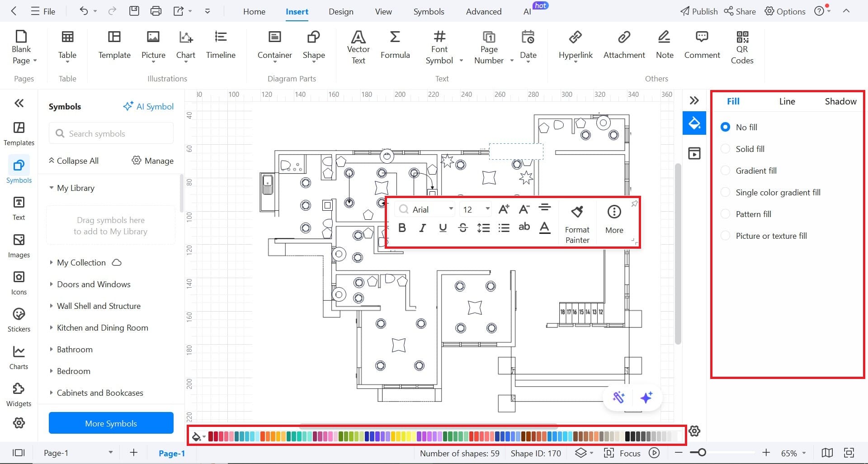868x464 pixels.
Task: Click the AI Symbol link
Action: [148, 106]
